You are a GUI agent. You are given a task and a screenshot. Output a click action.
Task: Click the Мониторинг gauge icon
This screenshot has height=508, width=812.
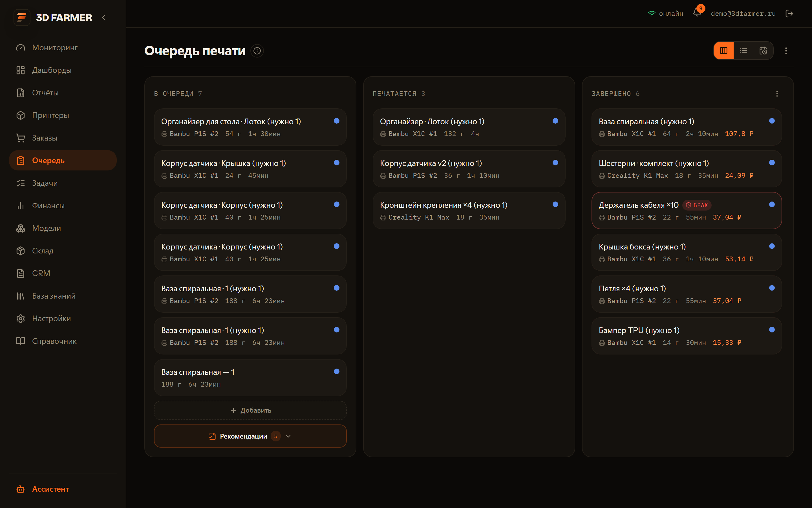(x=21, y=48)
